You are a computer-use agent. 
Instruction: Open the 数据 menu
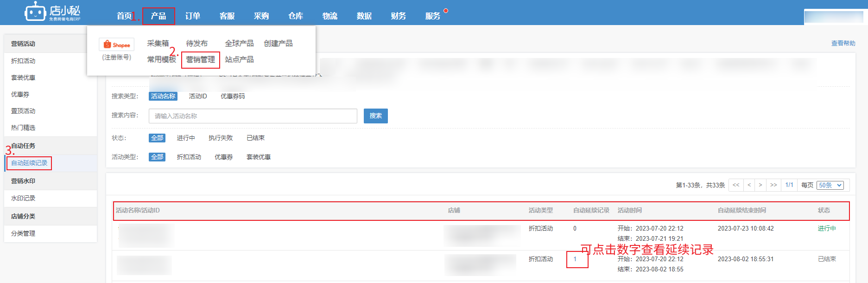pos(364,16)
